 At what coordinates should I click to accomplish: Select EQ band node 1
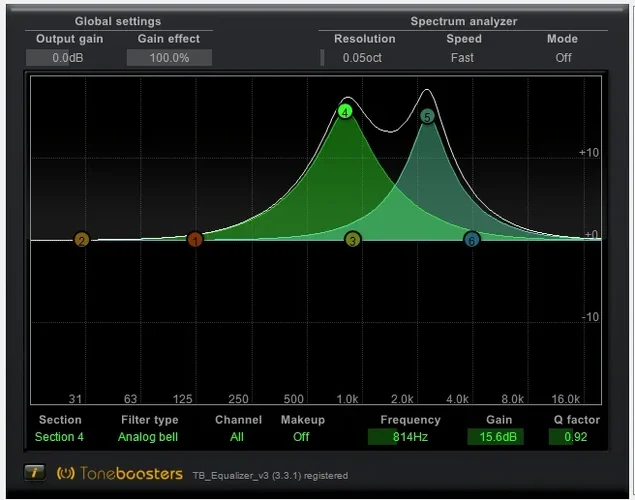tap(195, 239)
